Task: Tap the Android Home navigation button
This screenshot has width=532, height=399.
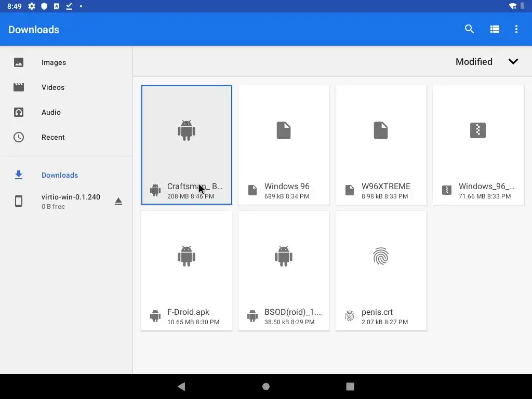Action: tap(266, 387)
